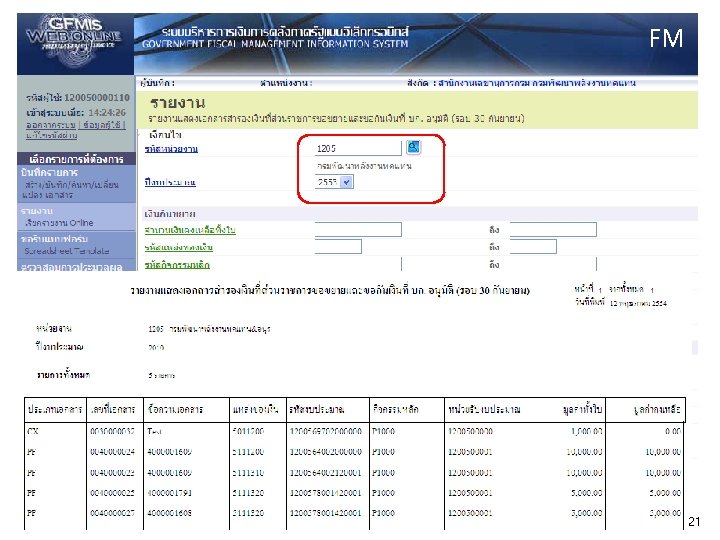Click document text 4000001791 cell

click(169, 493)
